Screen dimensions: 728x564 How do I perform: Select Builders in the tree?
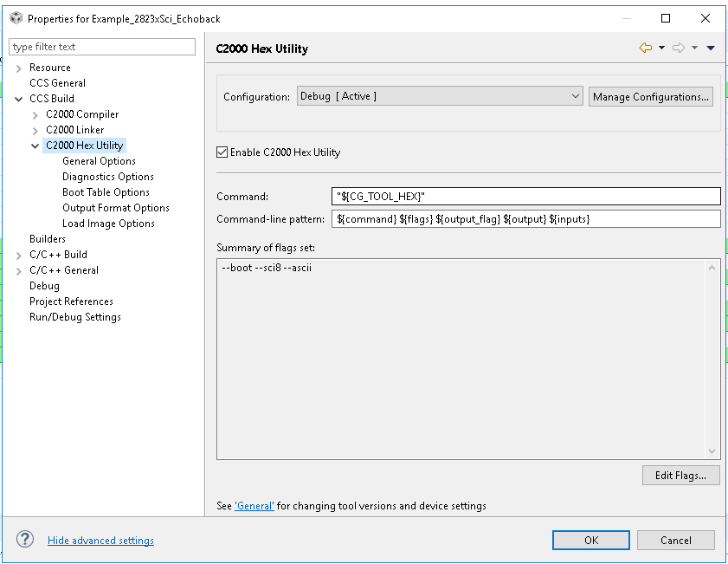coord(48,239)
